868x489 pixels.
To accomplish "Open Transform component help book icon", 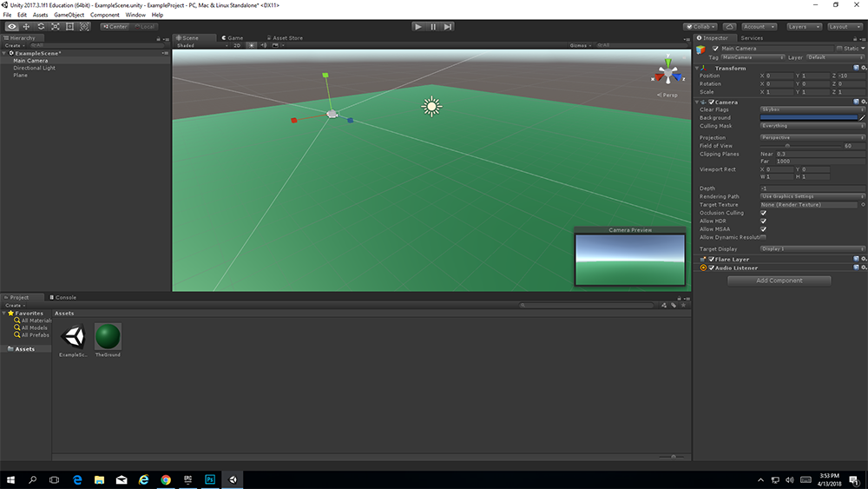I will coord(856,68).
